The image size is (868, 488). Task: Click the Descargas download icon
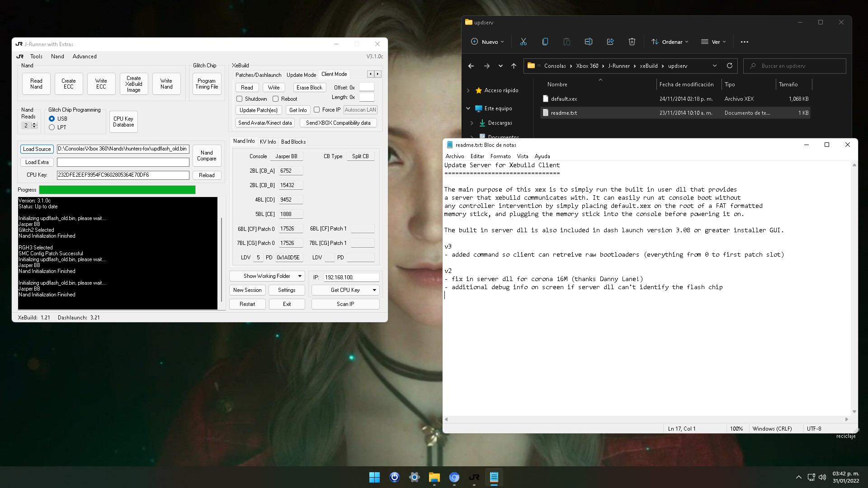click(482, 123)
